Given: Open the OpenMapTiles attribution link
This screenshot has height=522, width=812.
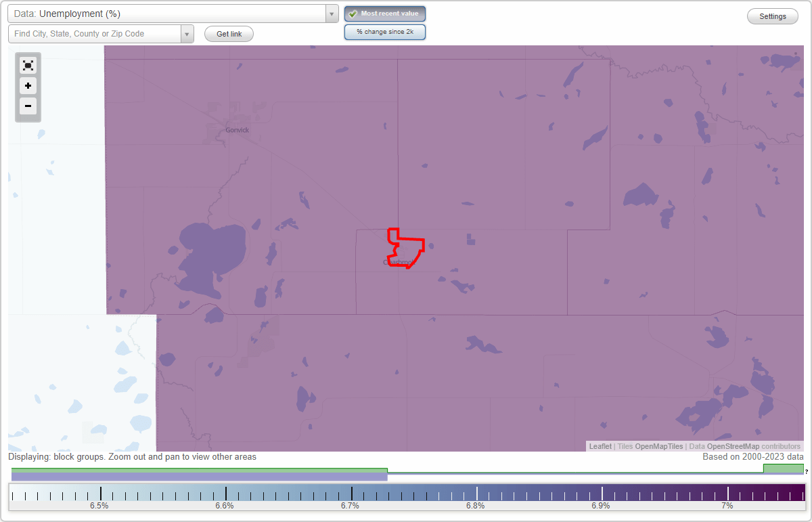Looking at the screenshot, I should pyautogui.click(x=659, y=446).
